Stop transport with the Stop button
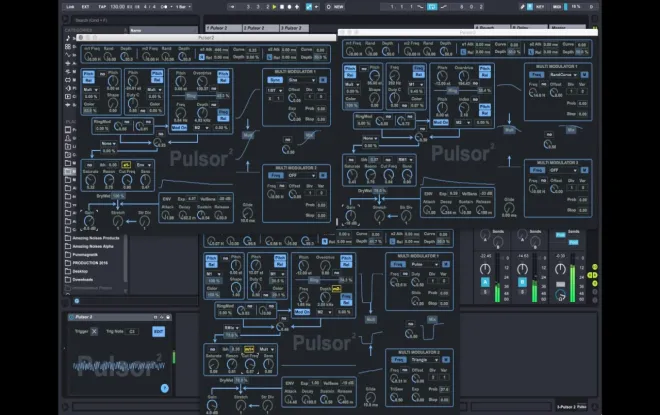 tap(282, 7)
